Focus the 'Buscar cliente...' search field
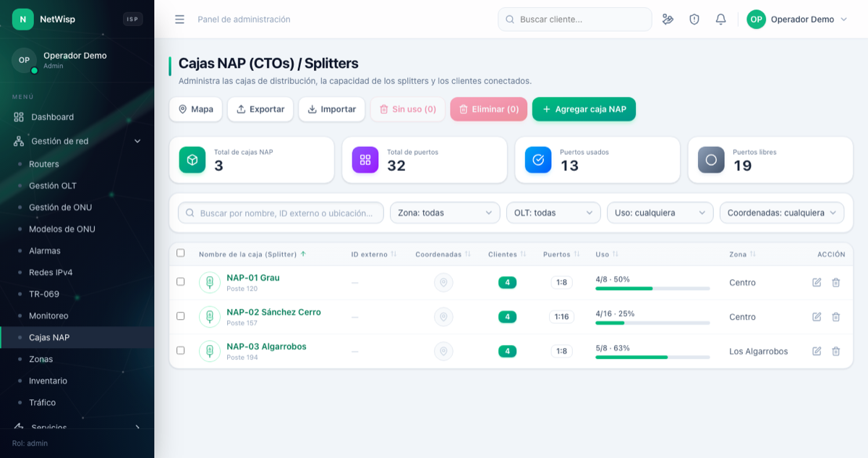 pos(575,20)
